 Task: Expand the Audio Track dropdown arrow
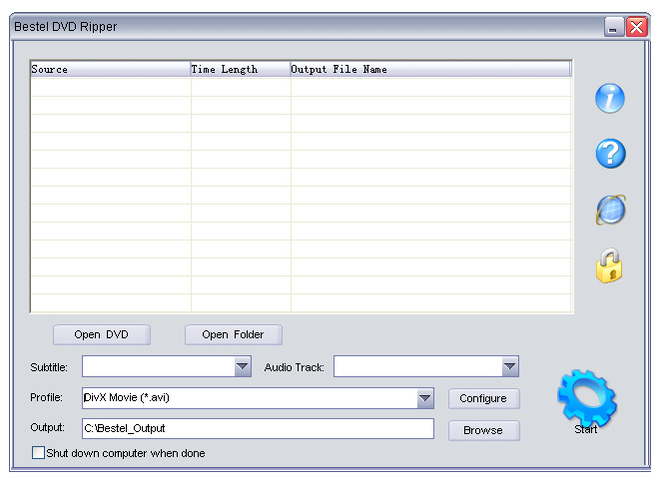tap(510, 366)
